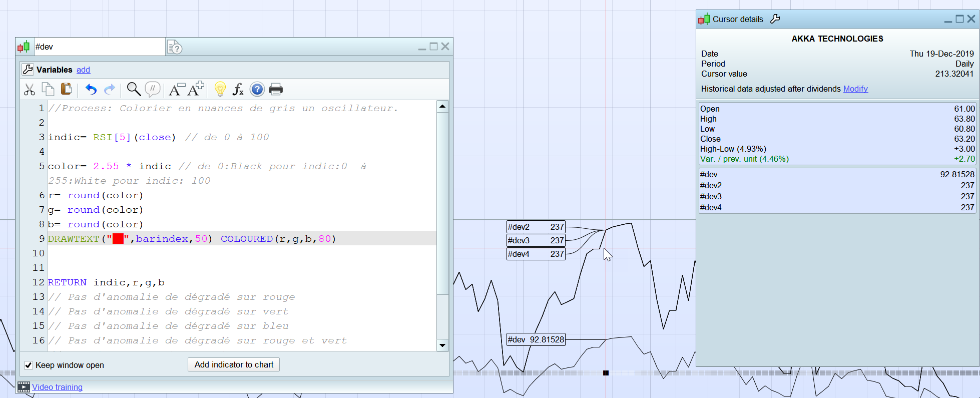Screen dimensions: 980x398
Task: Open the fx function library
Action: click(238, 90)
